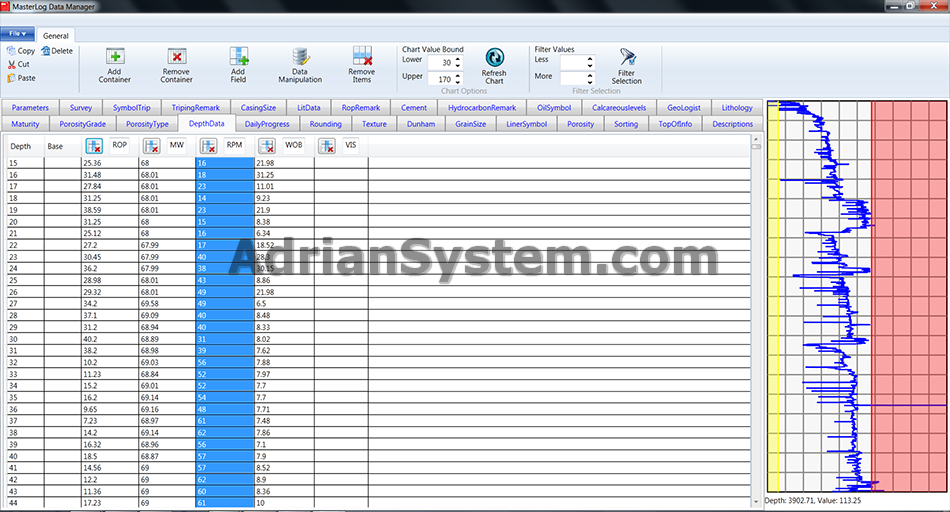Image resolution: width=950 pixels, height=512 pixels.
Task: Switch to the Survey tab
Action: pos(81,108)
